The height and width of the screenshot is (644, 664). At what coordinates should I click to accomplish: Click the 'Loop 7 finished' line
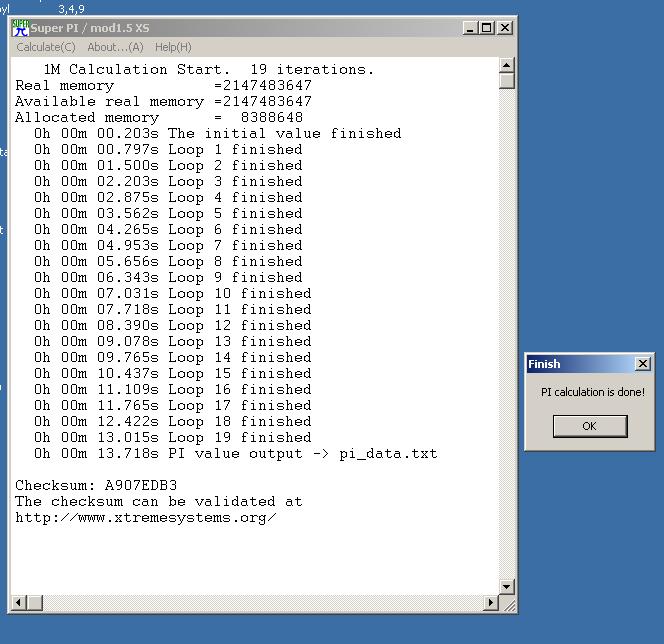tap(168, 246)
